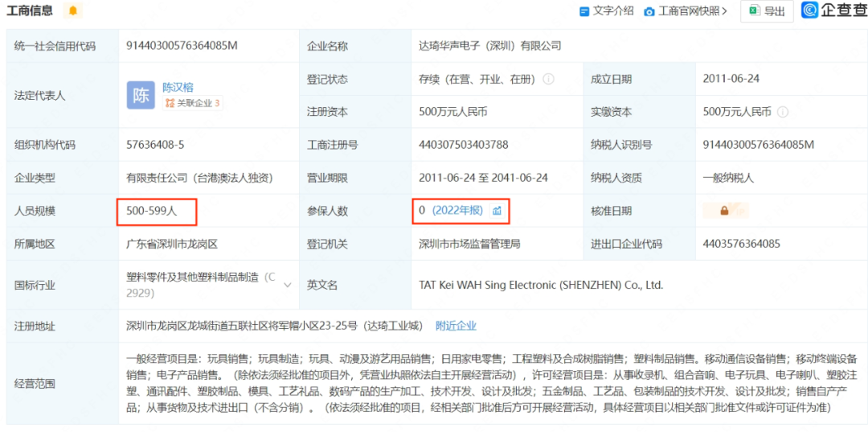Open legal representative 陈汉榕 profile link
Image resolution: width=868 pixels, height=432 pixels.
(178, 87)
